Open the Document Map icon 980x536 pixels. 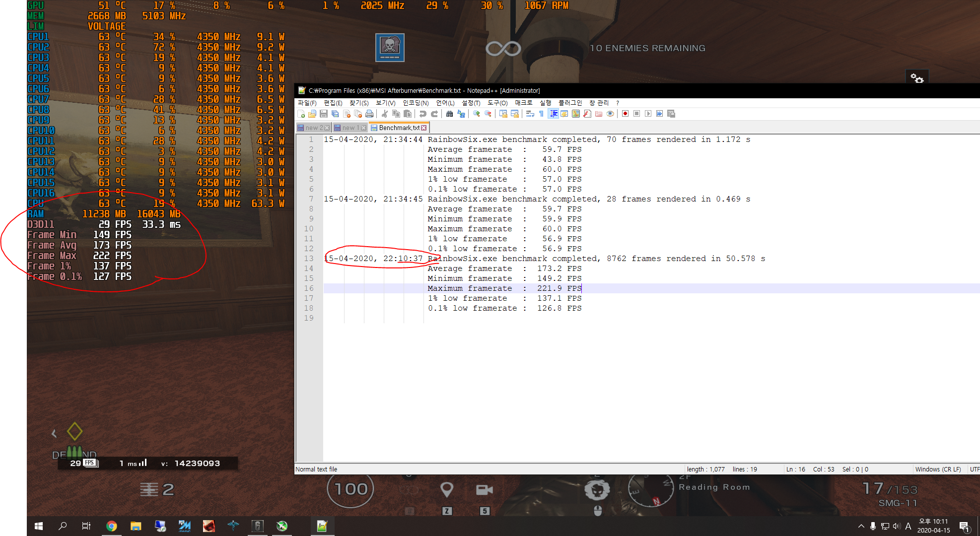tap(576, 114)
